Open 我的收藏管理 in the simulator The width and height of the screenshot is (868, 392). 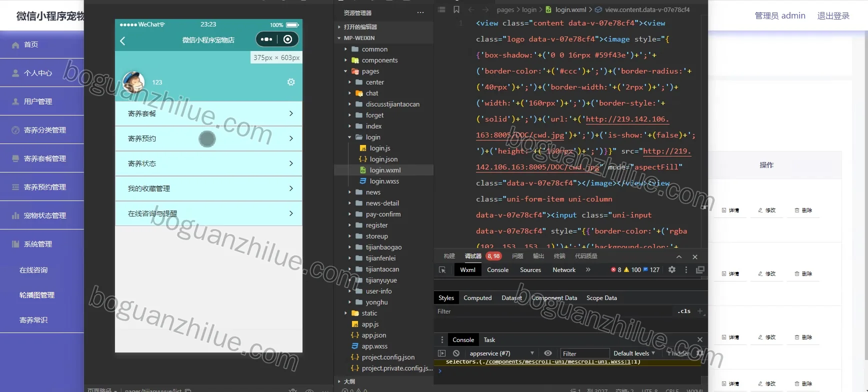tap(208, 188)
